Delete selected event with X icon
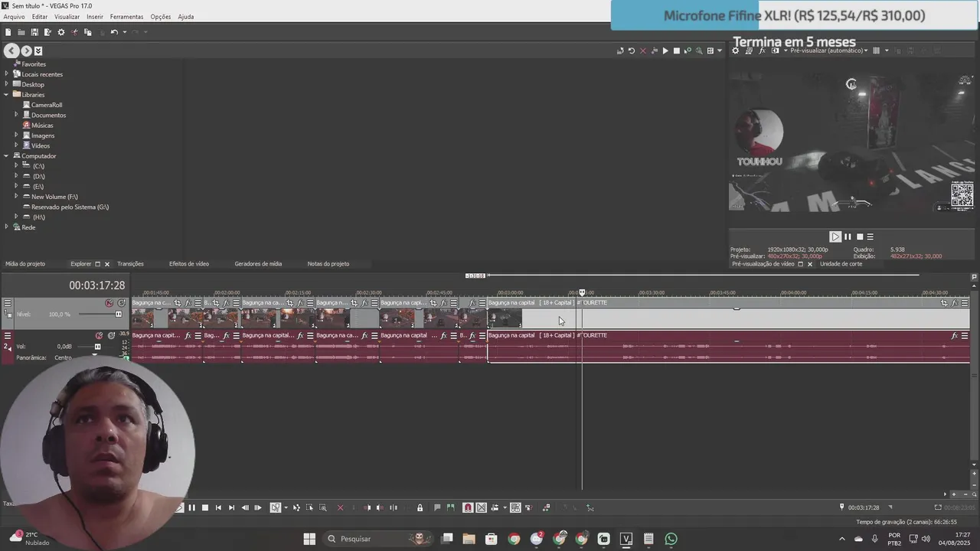This screenshot has width=980, height=551. [x=341, y=507]
